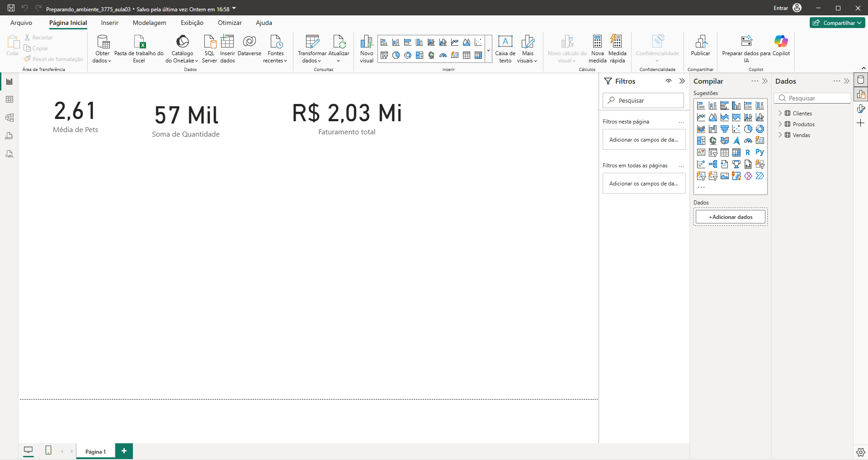Switch to mobile layout view
Image resolution: width=868 pixels, height=460 pixels.
tap(48, 450)
